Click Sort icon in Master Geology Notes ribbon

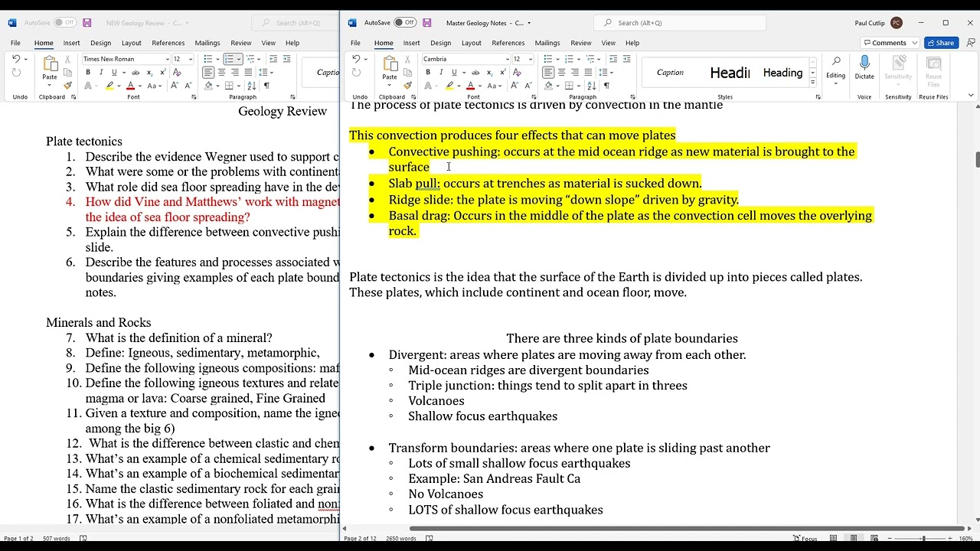click(593, 86)
